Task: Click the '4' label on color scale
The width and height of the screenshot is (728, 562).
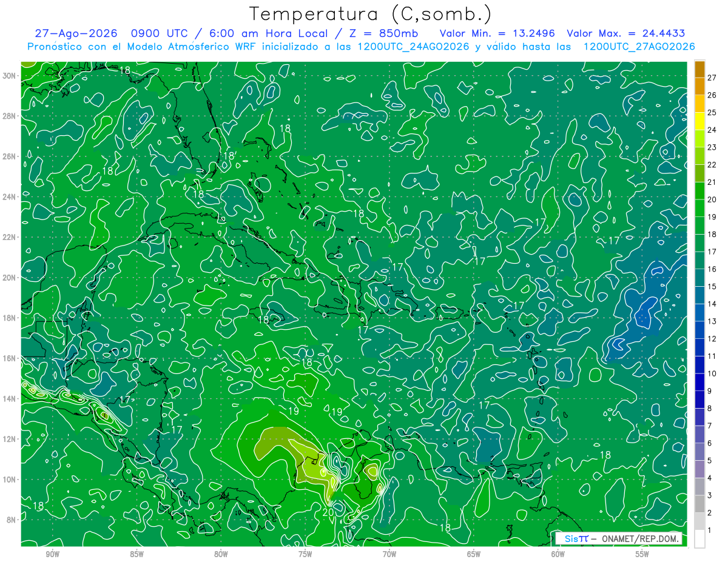Action: (x=710, y=478)
